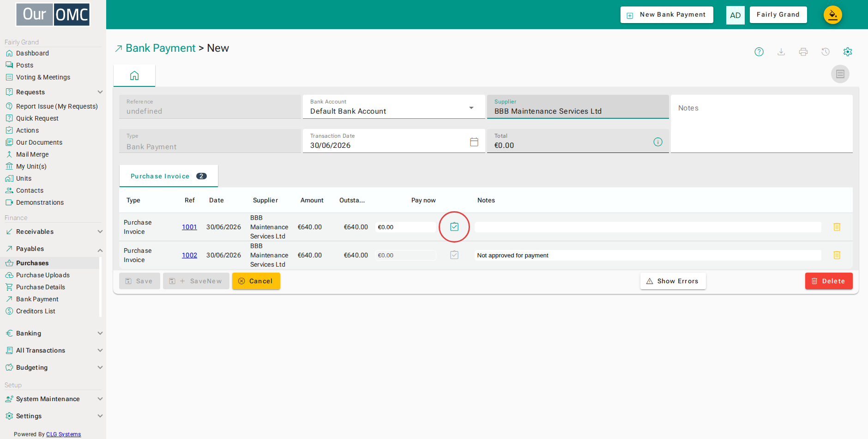Click the Cancel button

256,281
